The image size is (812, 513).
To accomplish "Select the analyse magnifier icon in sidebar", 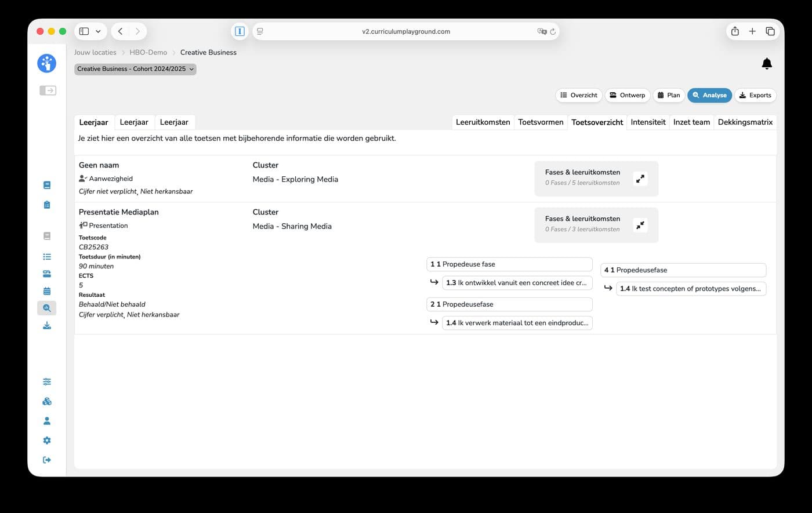I will 47,308.
